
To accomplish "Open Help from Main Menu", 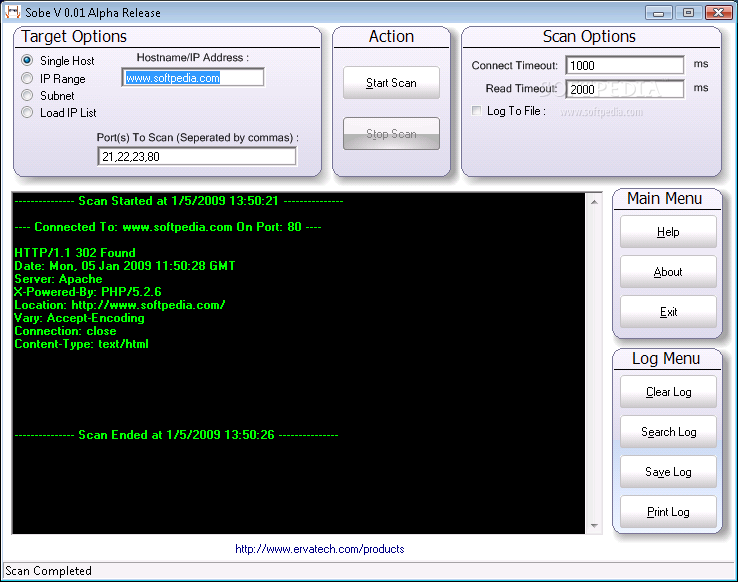I will tap(668, 231).
